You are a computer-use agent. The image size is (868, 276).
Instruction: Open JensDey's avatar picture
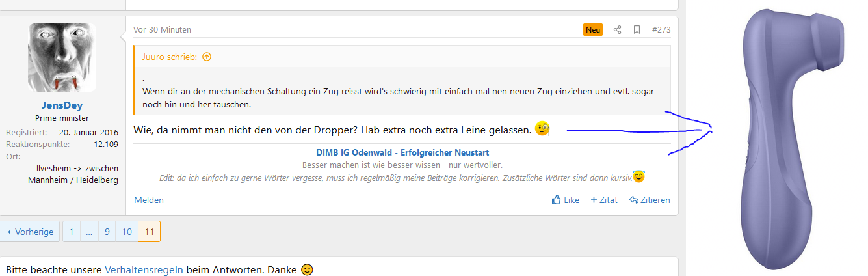[62, 57]
